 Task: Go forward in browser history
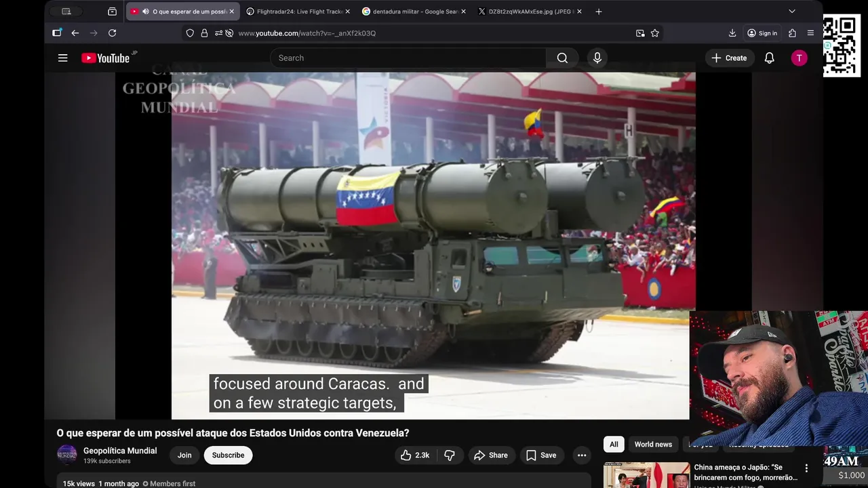pos(94,33)
